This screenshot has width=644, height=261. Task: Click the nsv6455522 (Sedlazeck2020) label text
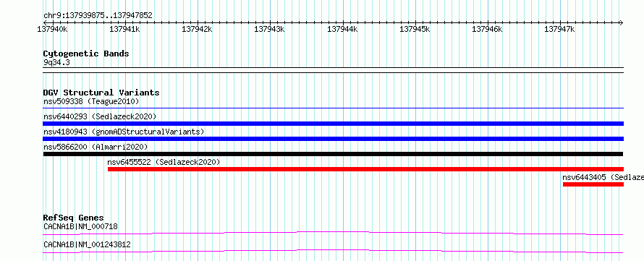point(164,162)
